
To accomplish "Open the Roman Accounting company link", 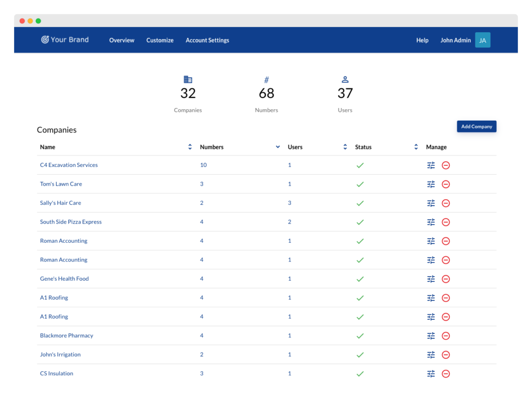I will pos(63,241).
